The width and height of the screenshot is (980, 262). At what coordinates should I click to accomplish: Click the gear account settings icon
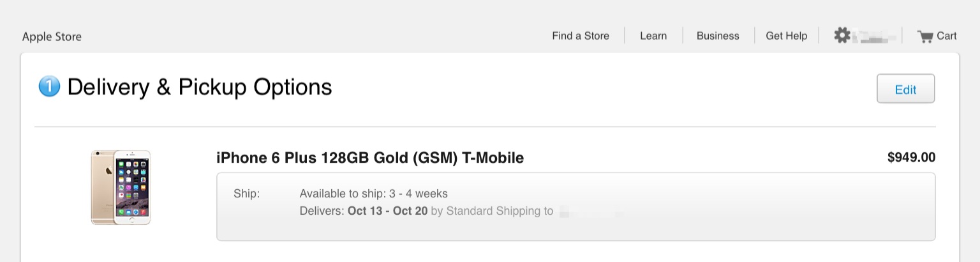point(842,36)
